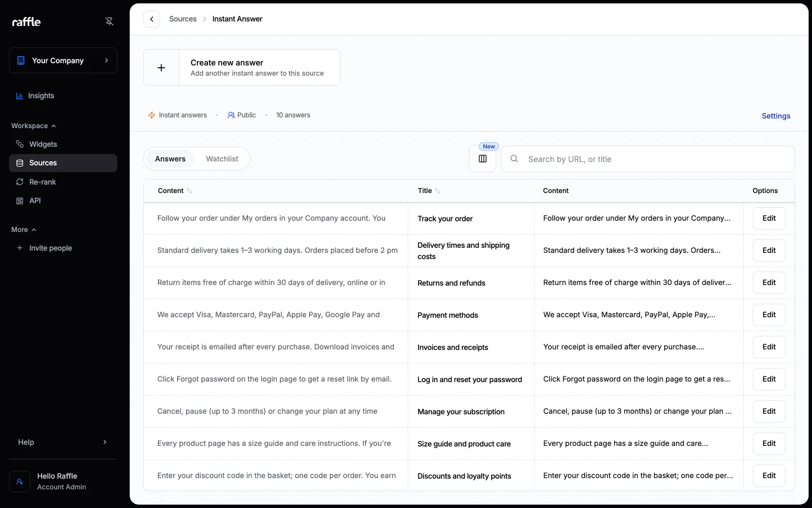812x508 pixels.
Task: Click the Insights bar chart icon
Action: tap(20, 96)
